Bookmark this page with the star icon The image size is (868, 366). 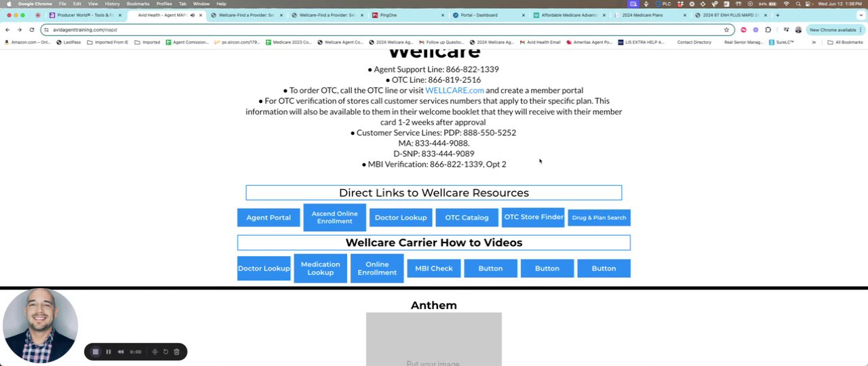click(726, 30)
